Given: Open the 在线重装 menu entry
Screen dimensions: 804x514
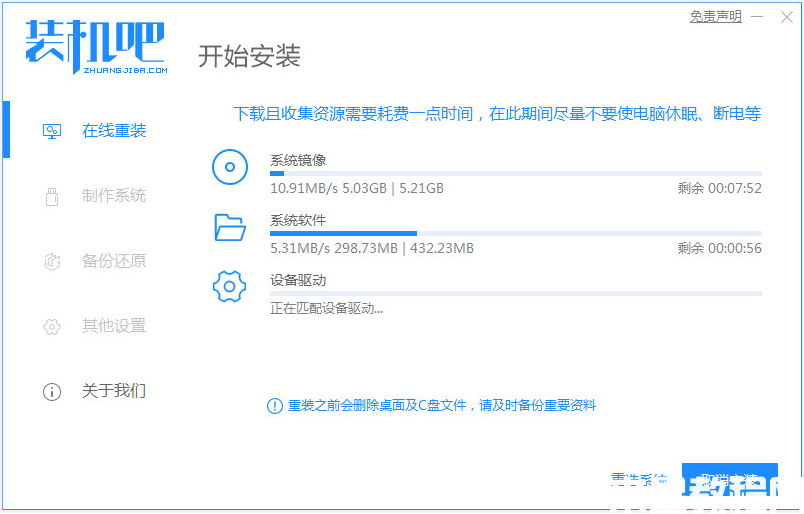Looking at the screenshot, I should (114, 131).
